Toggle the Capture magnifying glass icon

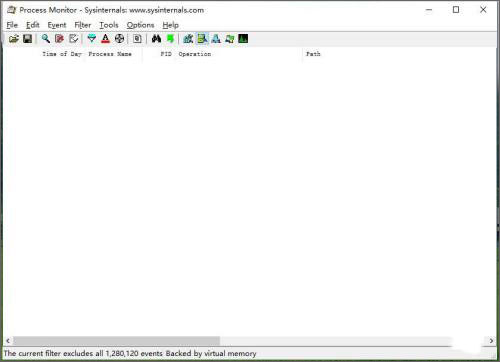46,39
